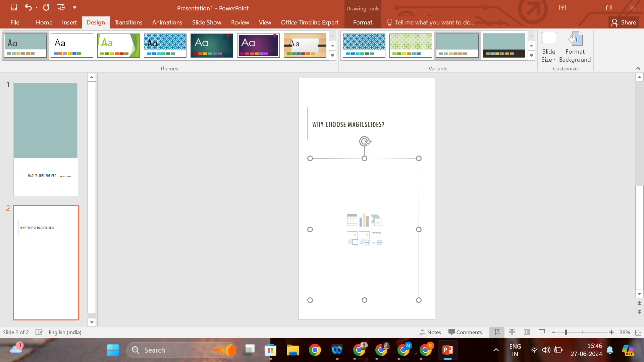
Task: Open the Slide Size dropdown
Action: pos(548,47)
